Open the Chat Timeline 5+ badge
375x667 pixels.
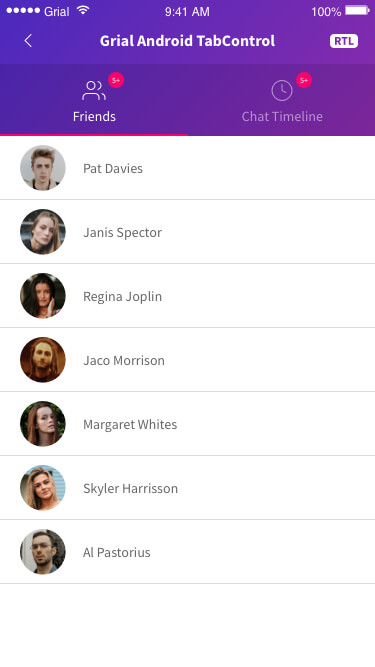pyautogui.click(x=304, y=80)
